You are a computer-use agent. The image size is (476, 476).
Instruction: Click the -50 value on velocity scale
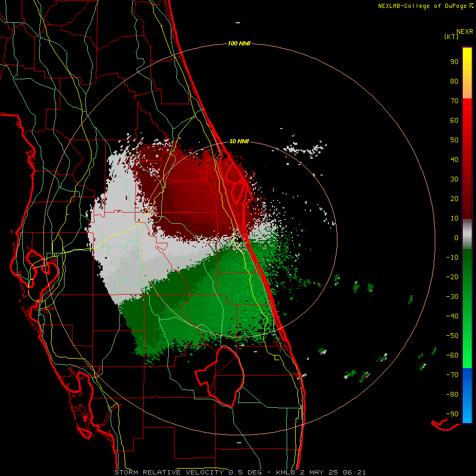[x=452, y=335]
